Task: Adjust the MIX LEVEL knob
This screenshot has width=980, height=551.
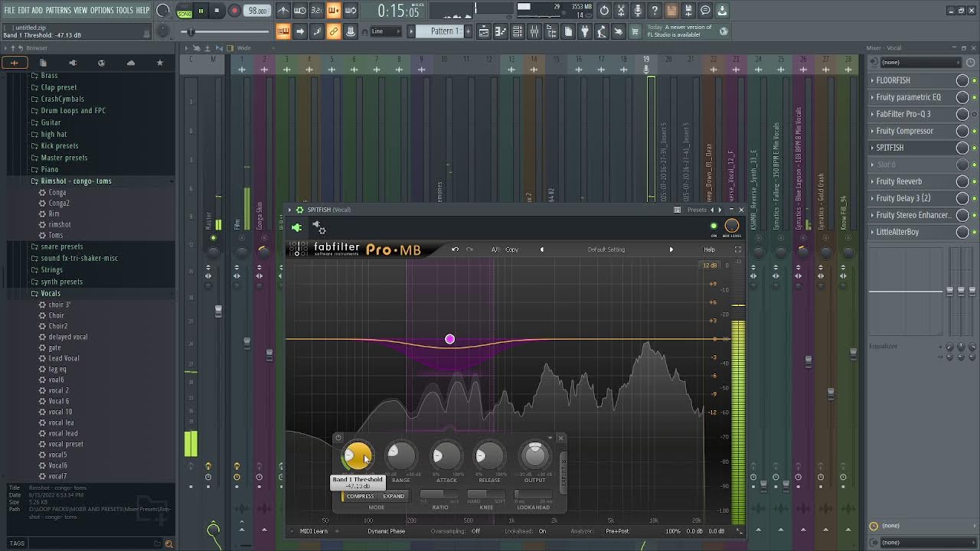Action: (732, 225)
